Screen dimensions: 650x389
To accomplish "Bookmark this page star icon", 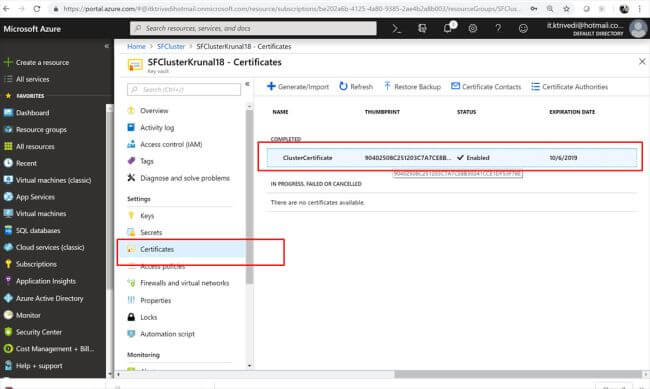I will coord(567,8).
